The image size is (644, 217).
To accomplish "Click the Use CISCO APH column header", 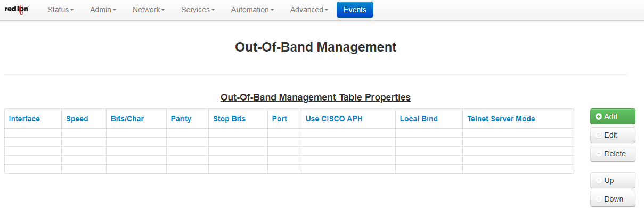I will pyautogui.click(x=334, y=119).
